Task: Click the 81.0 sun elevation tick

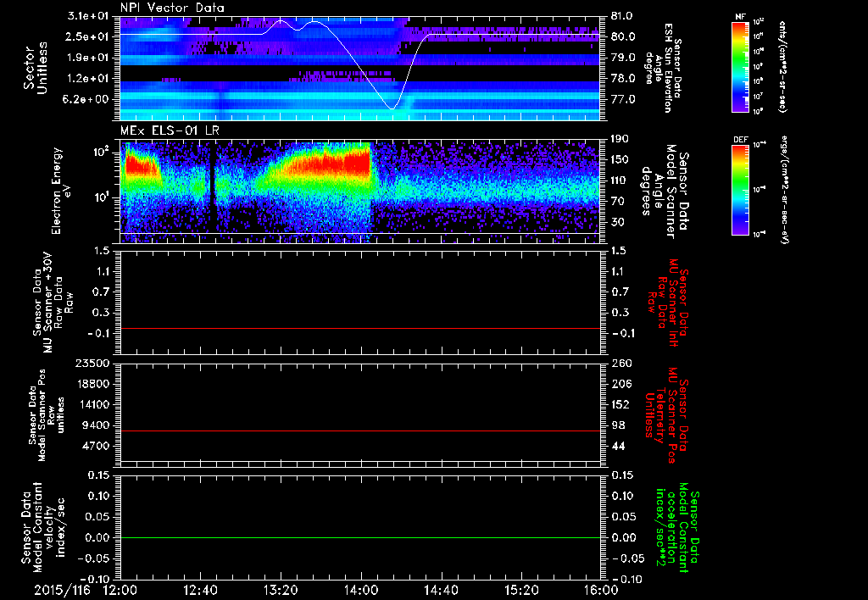Action: click(623, 16)
